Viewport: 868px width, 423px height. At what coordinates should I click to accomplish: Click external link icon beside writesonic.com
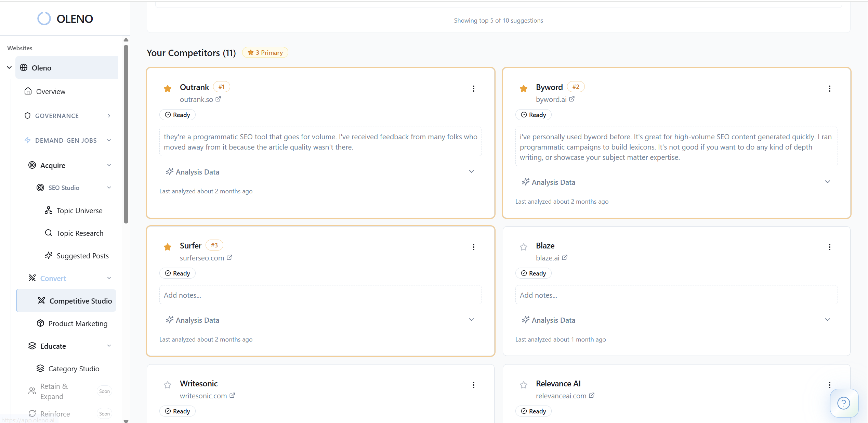point(232,396)
